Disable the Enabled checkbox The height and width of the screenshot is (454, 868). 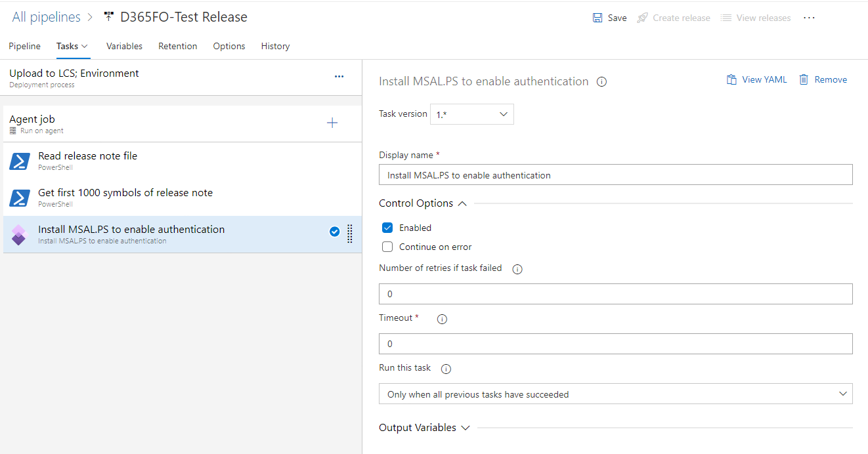point(387,228)
